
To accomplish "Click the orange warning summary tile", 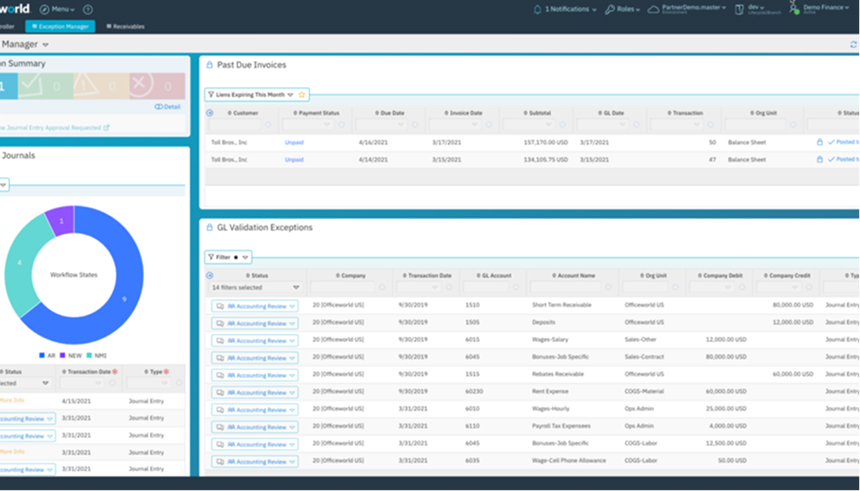I will (101, 86).
